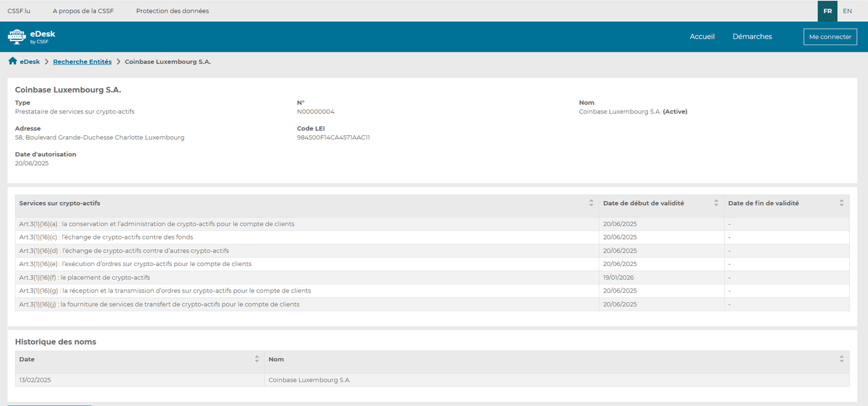Click eDesk breadcrumb text

coord(30,62)
